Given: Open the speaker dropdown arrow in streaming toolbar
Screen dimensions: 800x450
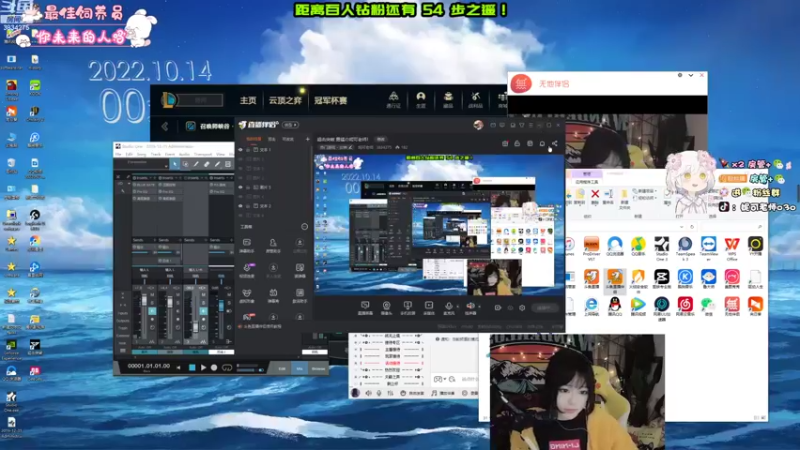Looking at the screenshot, I should tap(479, 307).
